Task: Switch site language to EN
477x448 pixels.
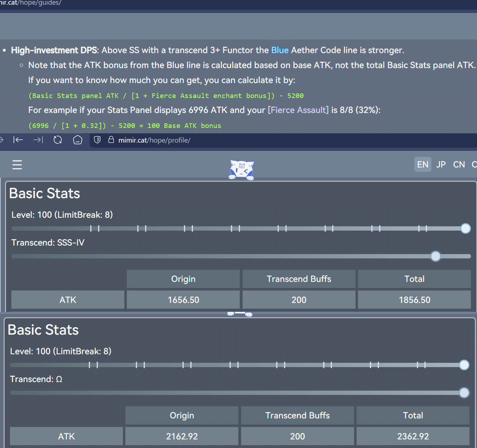Action: 422,164
